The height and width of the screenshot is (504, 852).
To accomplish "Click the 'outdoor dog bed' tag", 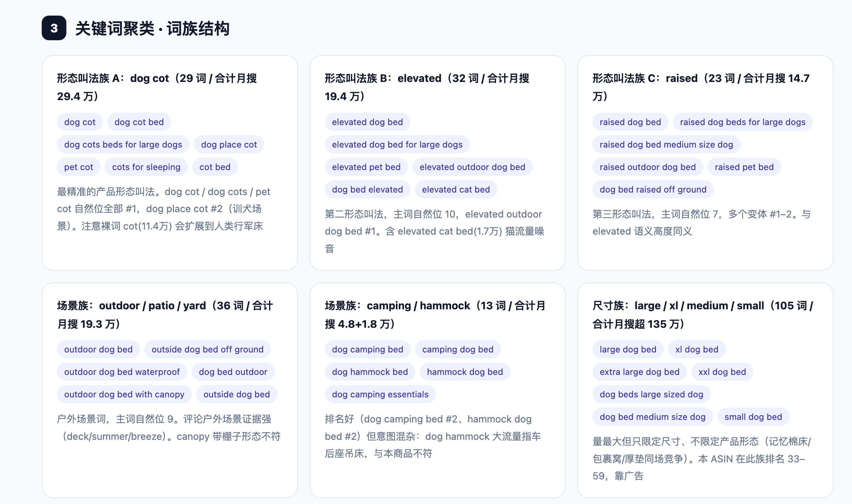I will click(99, 350).
